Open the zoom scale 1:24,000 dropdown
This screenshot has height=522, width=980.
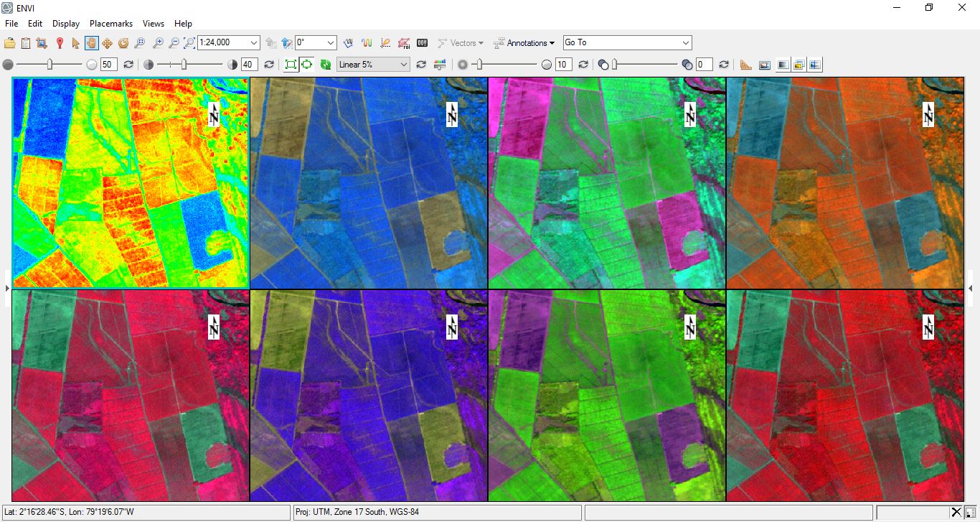[228, 42]
